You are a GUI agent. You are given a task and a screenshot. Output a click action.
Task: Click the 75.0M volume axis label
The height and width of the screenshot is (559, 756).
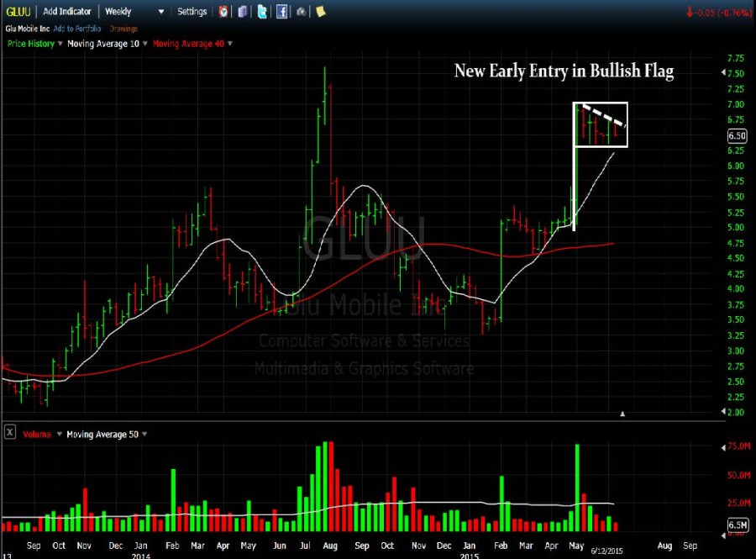[738, 446]
